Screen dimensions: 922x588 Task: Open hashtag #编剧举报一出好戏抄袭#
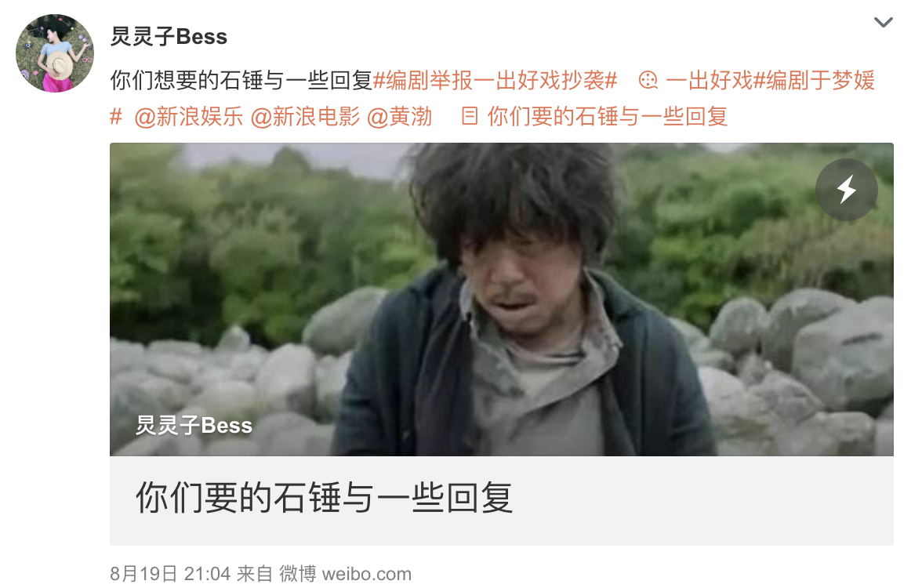tap(495, 80)
